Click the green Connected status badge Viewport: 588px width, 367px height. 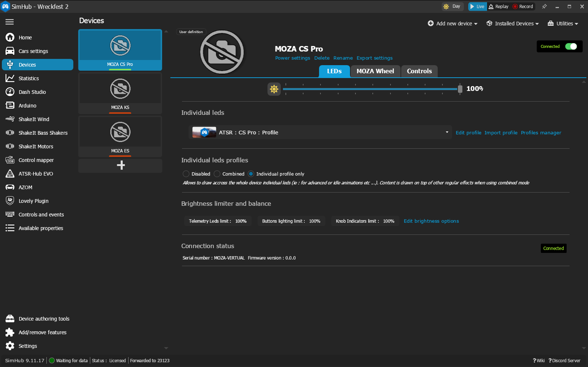[553, 248]
